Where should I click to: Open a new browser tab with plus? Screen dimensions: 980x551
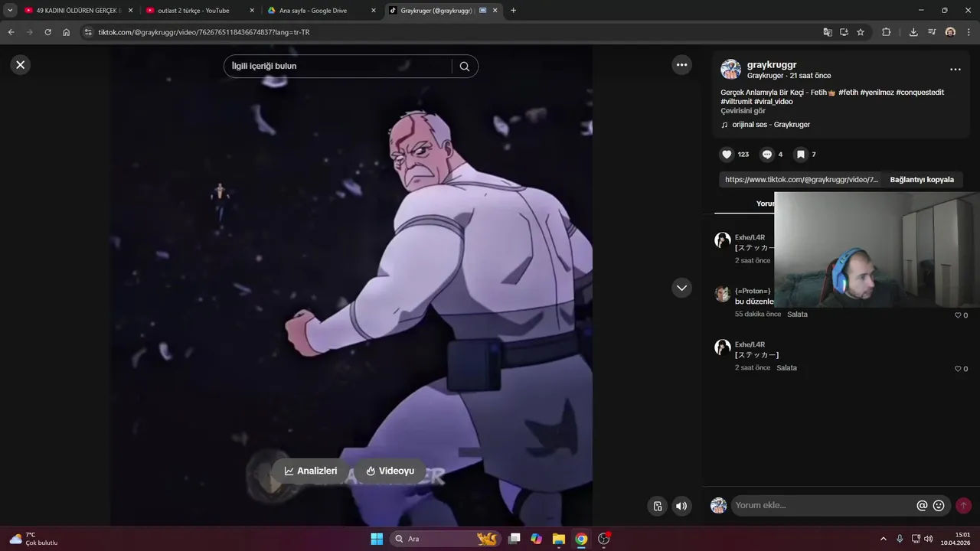513,11
